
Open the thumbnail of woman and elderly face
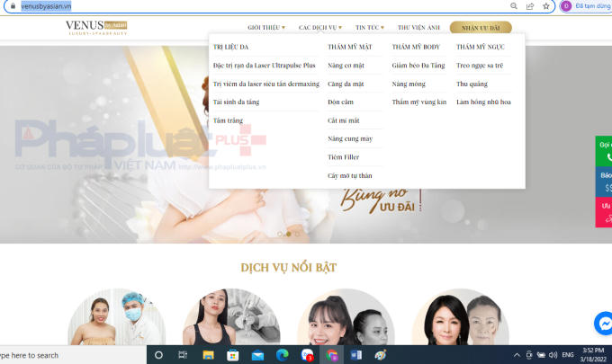click(x=461, y=317)
